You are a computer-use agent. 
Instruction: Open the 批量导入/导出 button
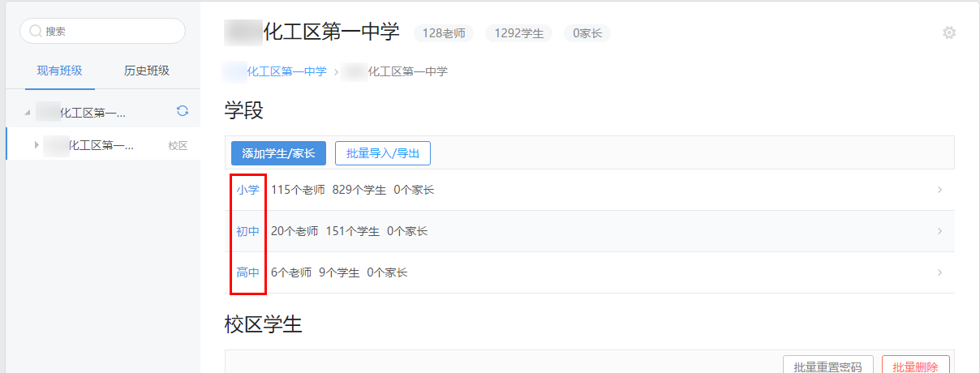pos(382,152)
